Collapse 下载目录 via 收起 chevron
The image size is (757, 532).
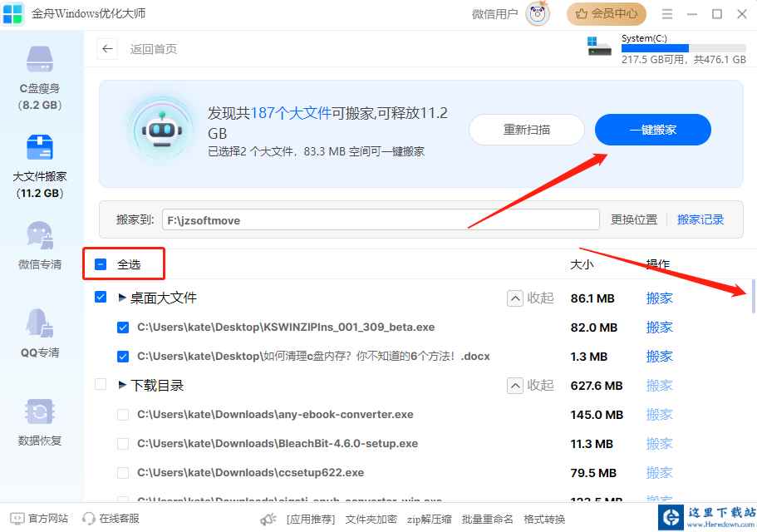pyautogui.click(x=515, y=385)
